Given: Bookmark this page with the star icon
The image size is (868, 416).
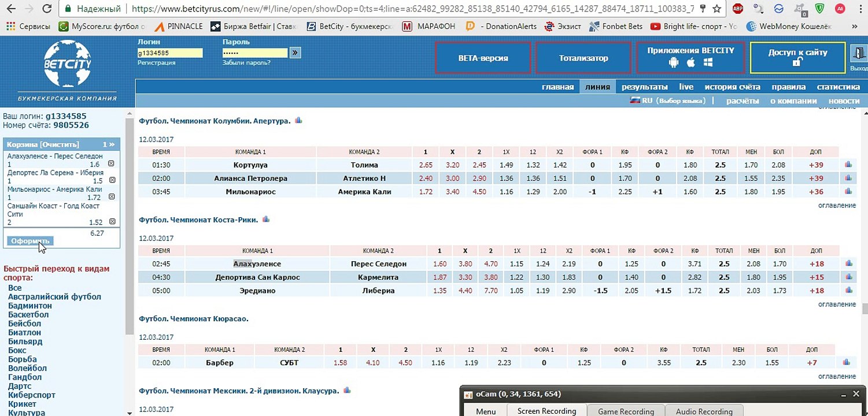Looking at the screenshot, I should point(717,9).
